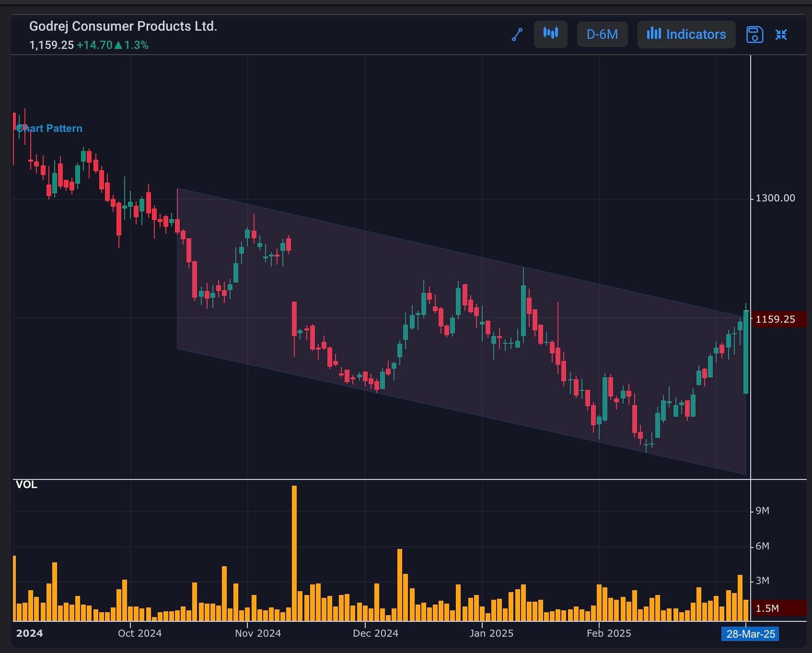Open the Indicators menu
Viewport: 812px width, 653px height.
(686, 34)
